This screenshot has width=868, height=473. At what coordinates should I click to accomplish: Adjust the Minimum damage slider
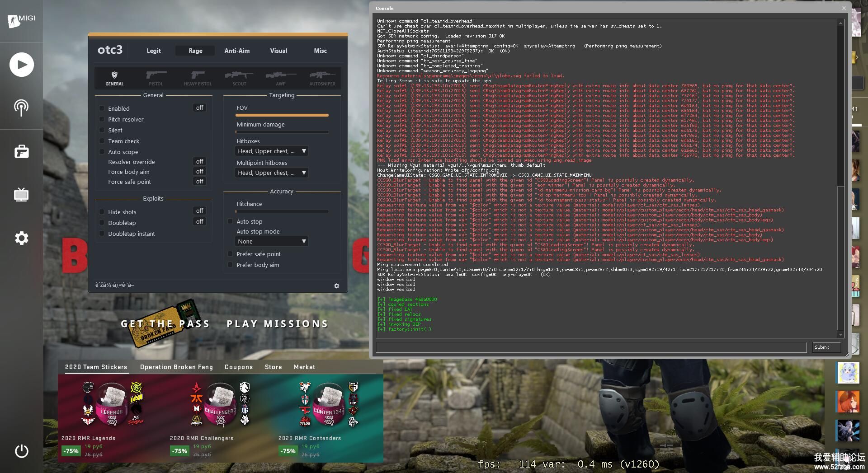[282, 132]
